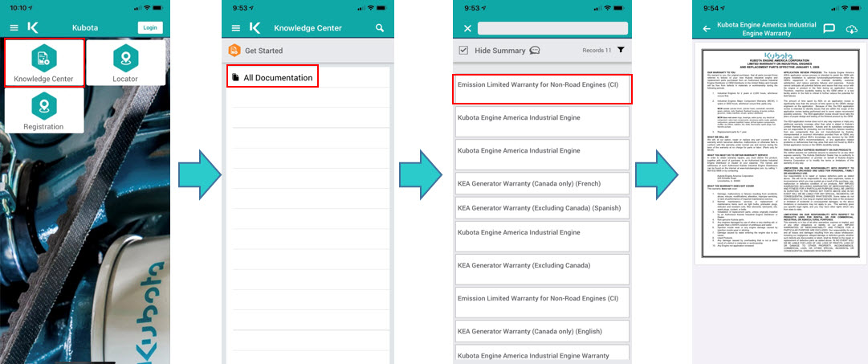Open hamburger menu on Kubota home screen
This screenshot has height=364, width=868.
click(14, 27)
